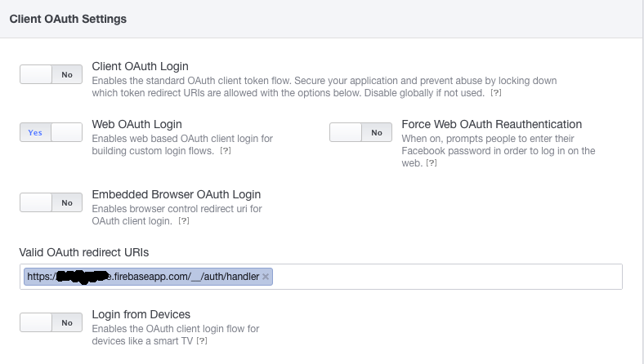The height and width of the screenshot is (364, 644).
Task: Click the Login from Devices title
Action: (x=141, y=314)
